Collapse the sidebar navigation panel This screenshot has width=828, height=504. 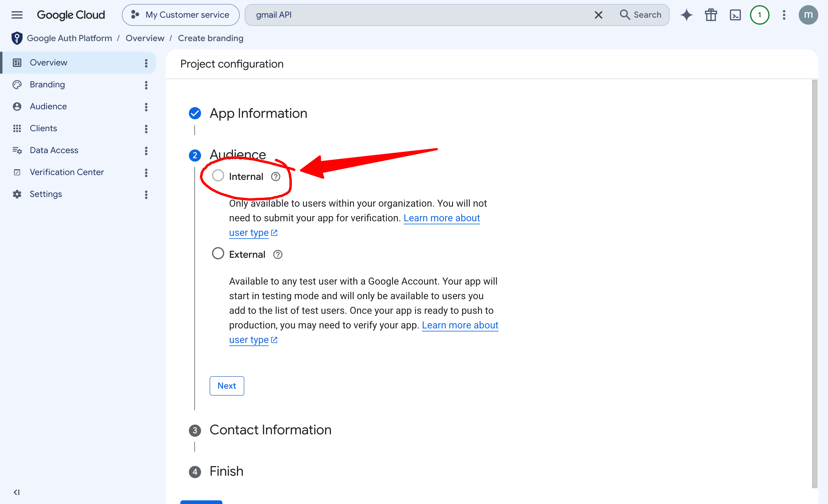pyautogui.click(x=16, y=492)
